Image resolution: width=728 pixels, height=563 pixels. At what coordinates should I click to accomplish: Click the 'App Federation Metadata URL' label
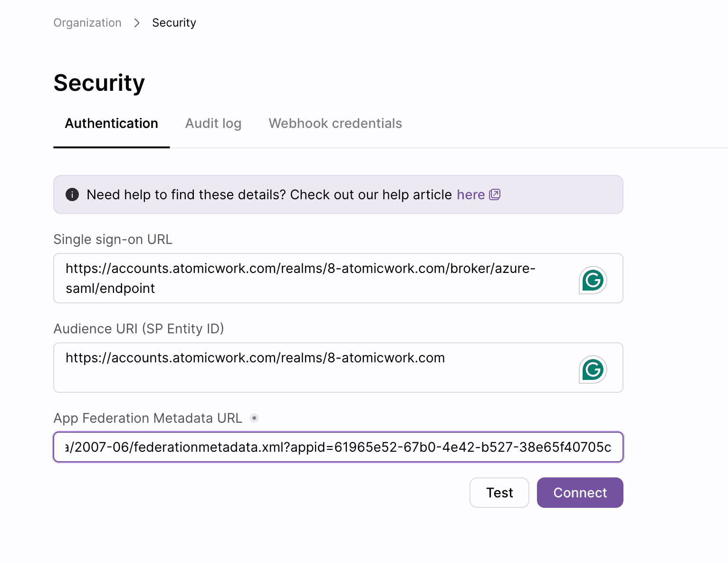pyautogui.click(x=148, y=418)
